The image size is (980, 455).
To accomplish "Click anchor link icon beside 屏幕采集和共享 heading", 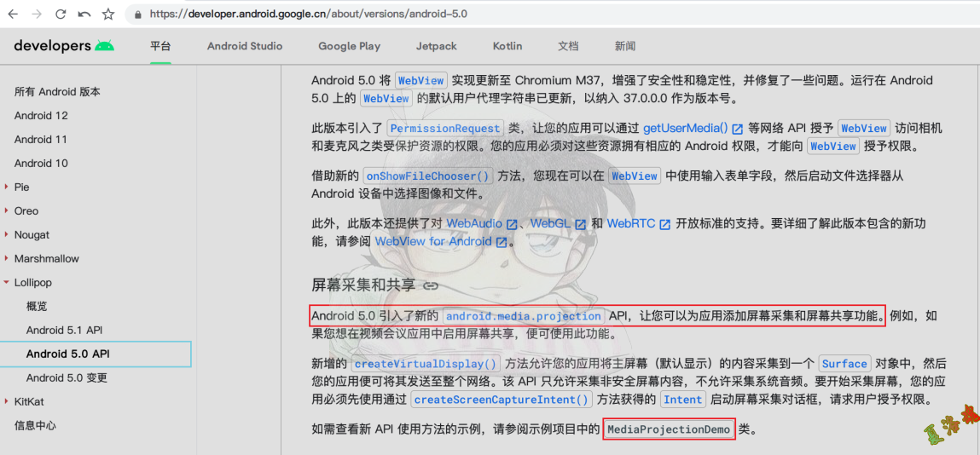I will pyautogui.click(x=431, y=285).
